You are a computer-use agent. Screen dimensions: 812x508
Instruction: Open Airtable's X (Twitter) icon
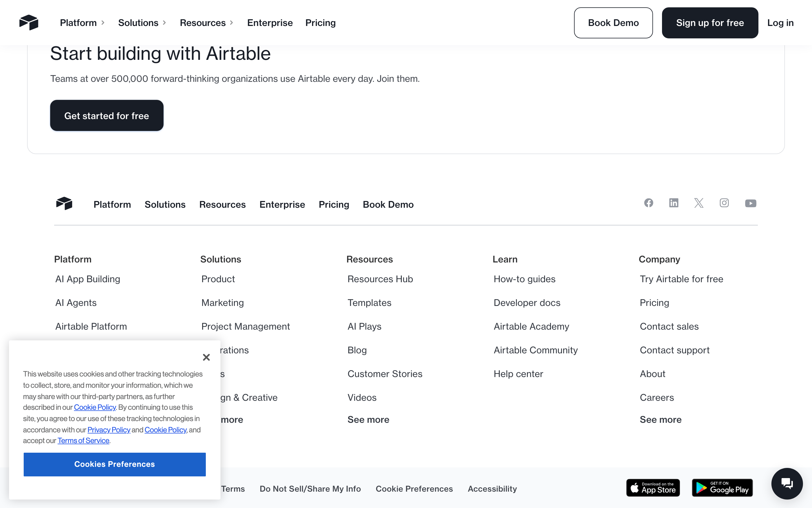tap(699, 203)
